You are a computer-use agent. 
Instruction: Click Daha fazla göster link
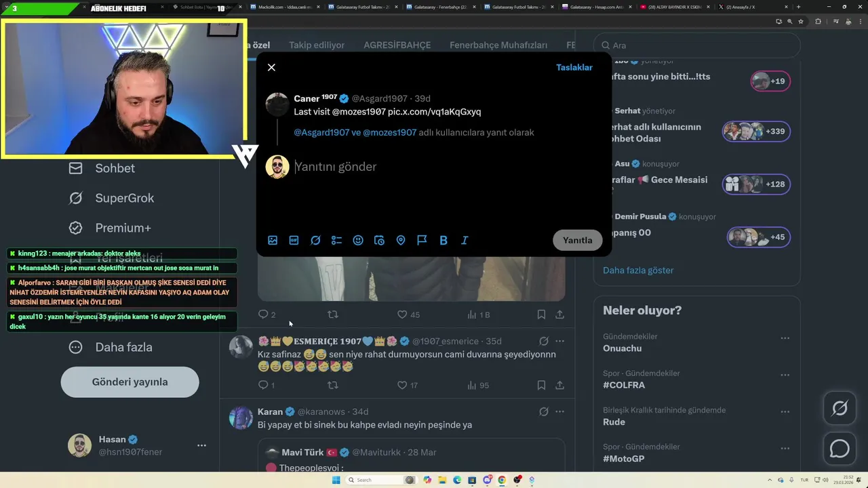tap(638, 270)
